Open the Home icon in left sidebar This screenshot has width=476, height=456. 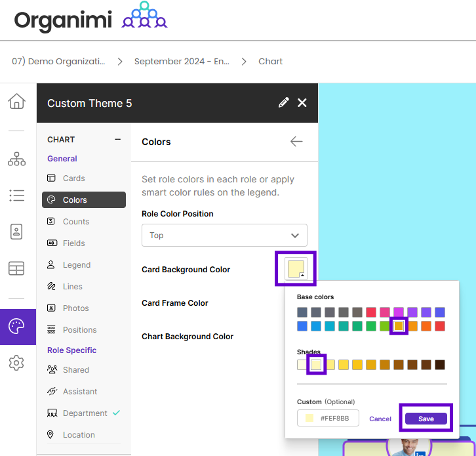16,102
